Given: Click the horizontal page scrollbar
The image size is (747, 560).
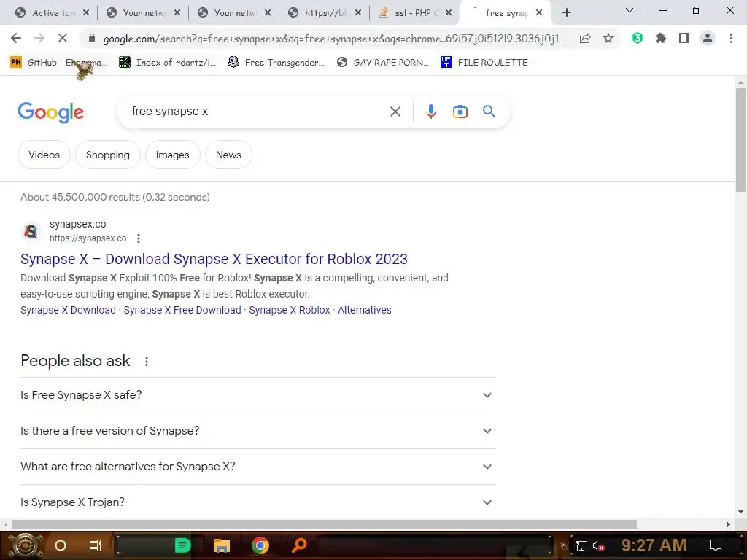Looking at the screenshot, I should tap(325, 524).
